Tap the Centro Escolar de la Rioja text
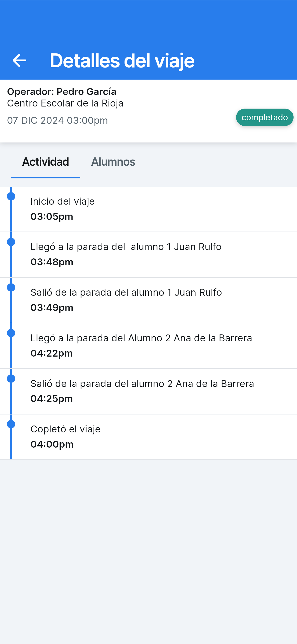The height and width of the screenshot is (644, 297). pos(65,103)
